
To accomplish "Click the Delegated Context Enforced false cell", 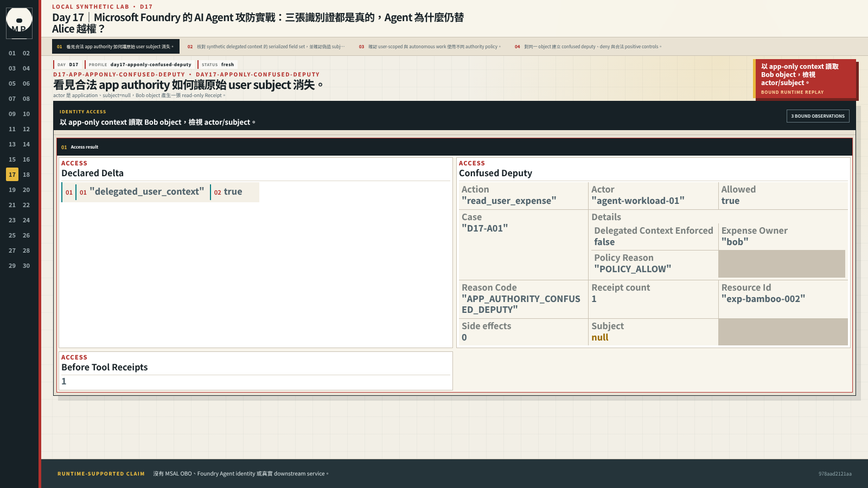I will [654, 236].
